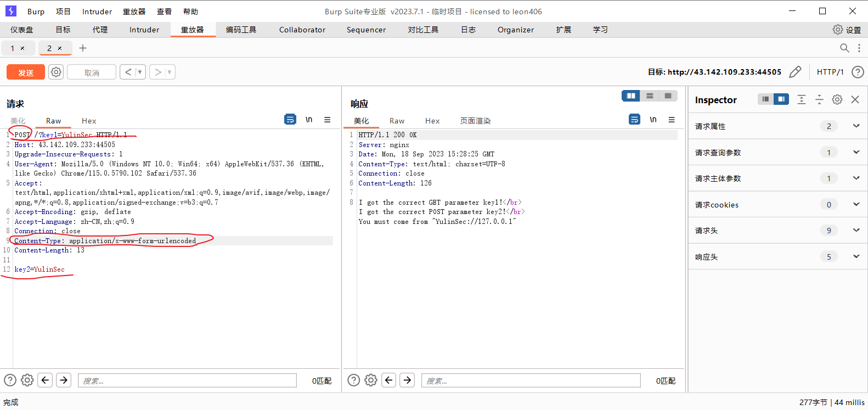Image resolution: width=868 pixels, height=410 pixels.
Task: Click the search magnifier in the tab bar
Action: point(844,48)
